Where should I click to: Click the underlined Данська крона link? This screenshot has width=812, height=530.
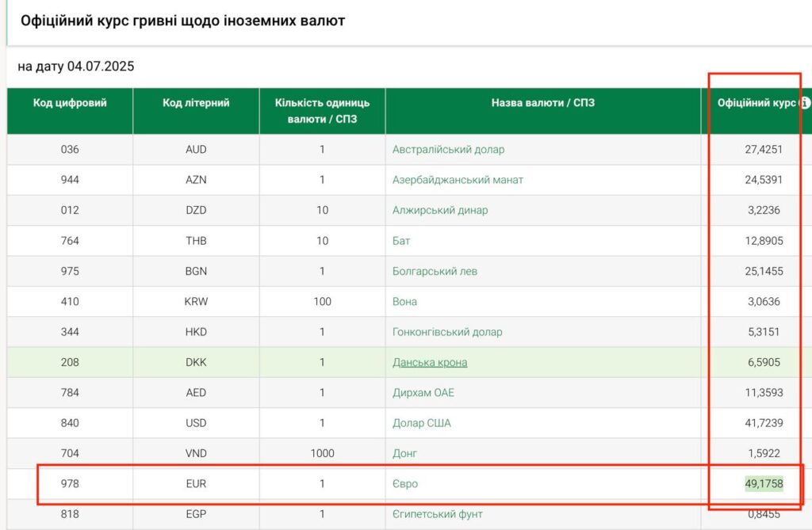[x=430, y=362]
